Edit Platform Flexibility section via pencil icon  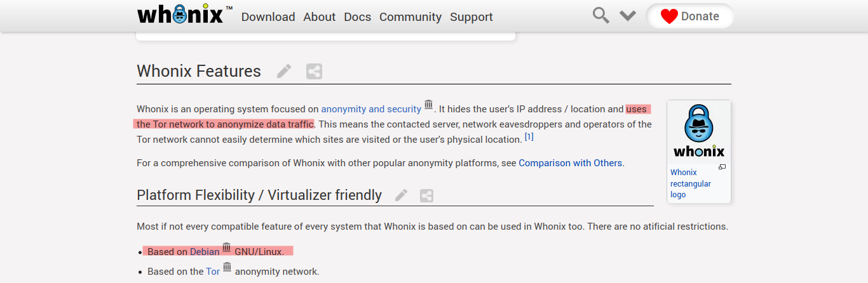click(401, 195)
